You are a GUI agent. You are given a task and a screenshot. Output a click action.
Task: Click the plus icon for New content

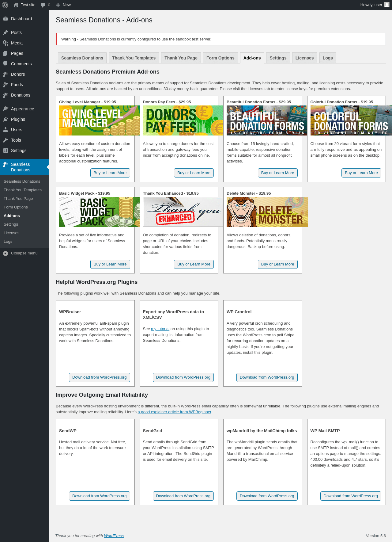pos(58,5)
